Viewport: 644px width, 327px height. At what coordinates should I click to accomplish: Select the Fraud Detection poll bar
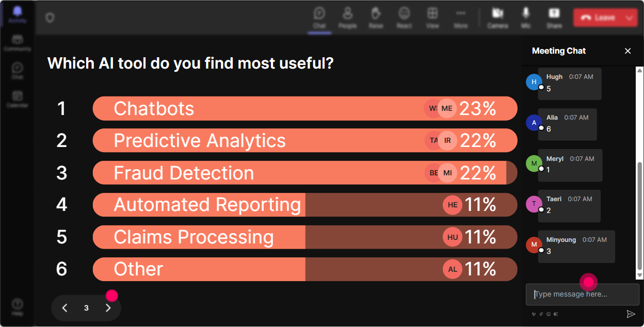[x=305, y=173]
